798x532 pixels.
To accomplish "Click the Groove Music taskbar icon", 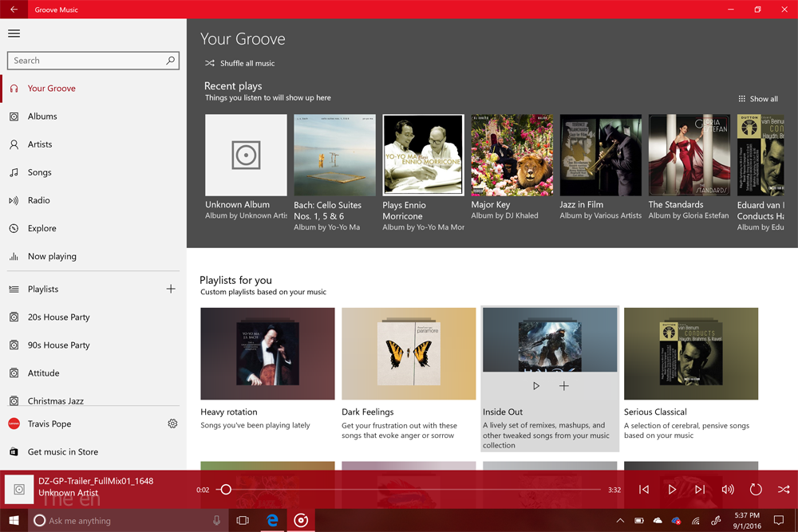I will (x=301, y=520).
